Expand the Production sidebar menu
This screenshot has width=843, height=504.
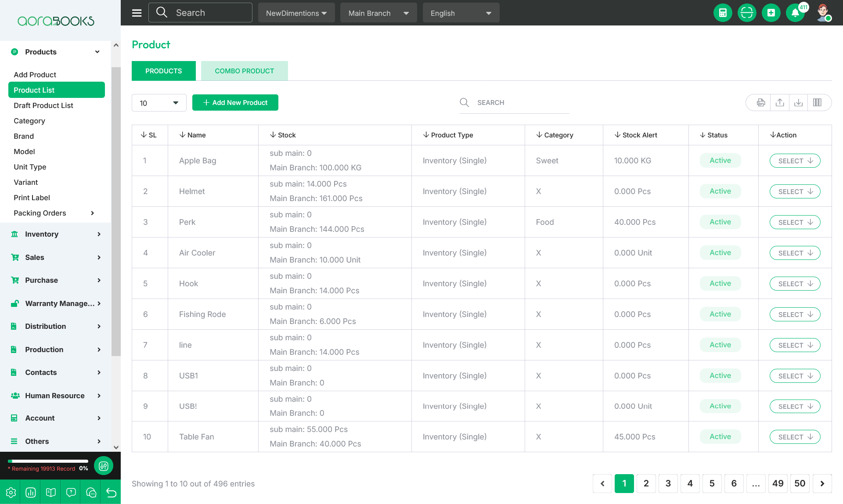point(56,349)
